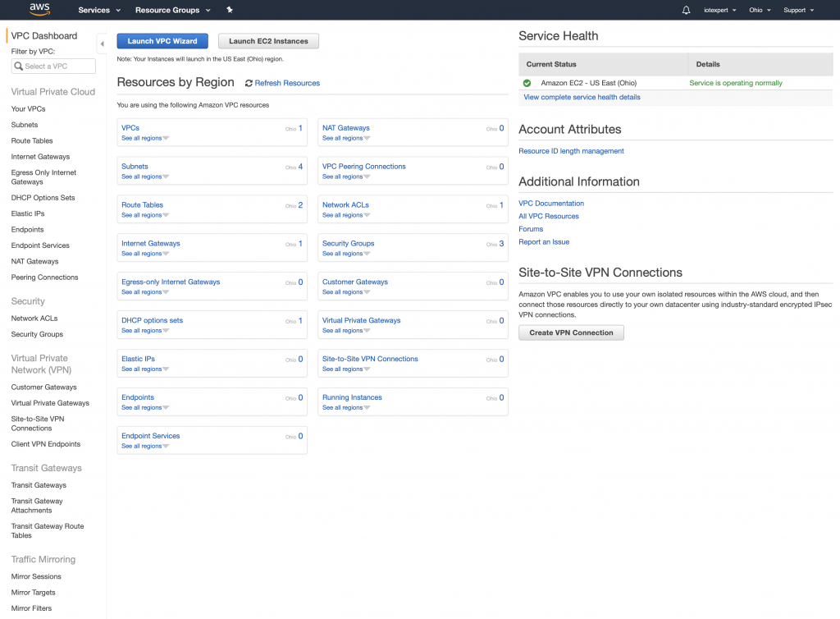Open Route Tables in the sidebar
Viewport: 840px width, 619px height.
coord(32,141)
